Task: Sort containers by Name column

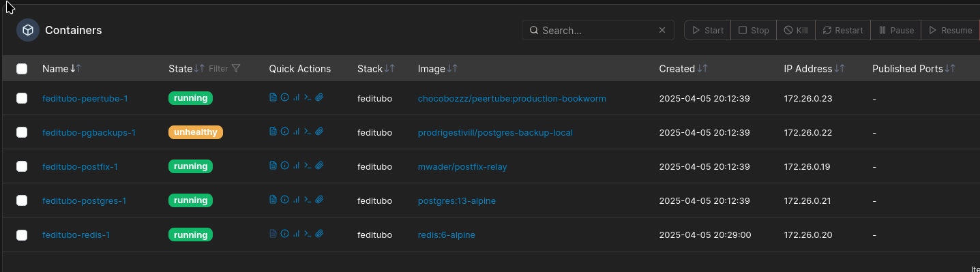Action: tap(61, 69)
